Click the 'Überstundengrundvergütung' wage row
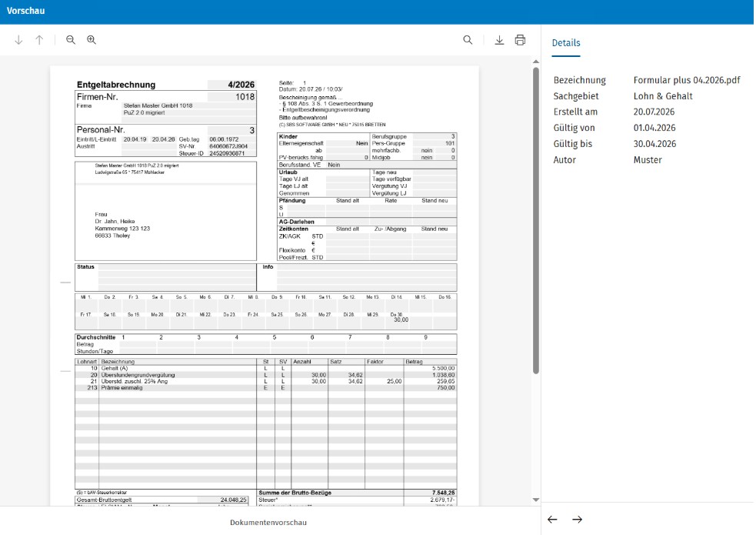756x535 pixels. pyautogui.click(x=265, y=375)
